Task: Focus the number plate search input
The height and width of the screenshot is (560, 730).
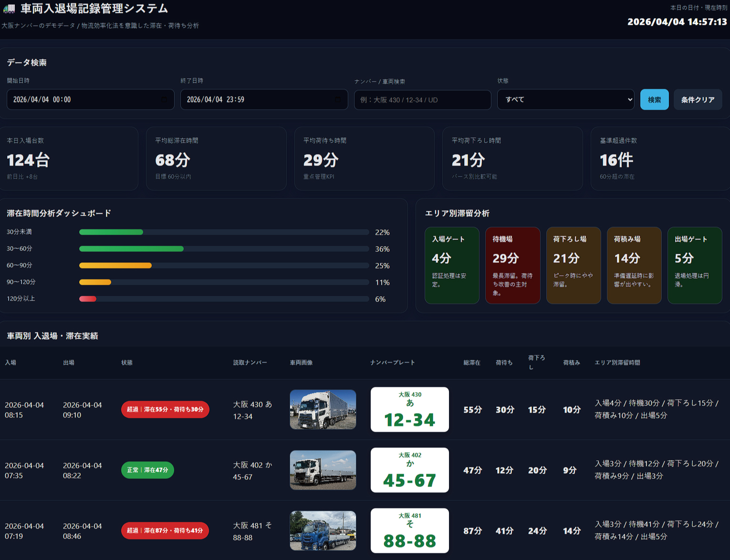Action: tap(422, 100)
